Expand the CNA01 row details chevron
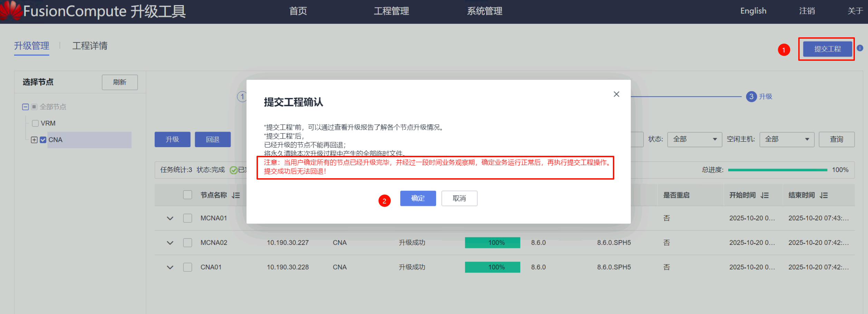The height and width of the screenshot is (314, 868). pyautogui.click(x=170, y=267)
